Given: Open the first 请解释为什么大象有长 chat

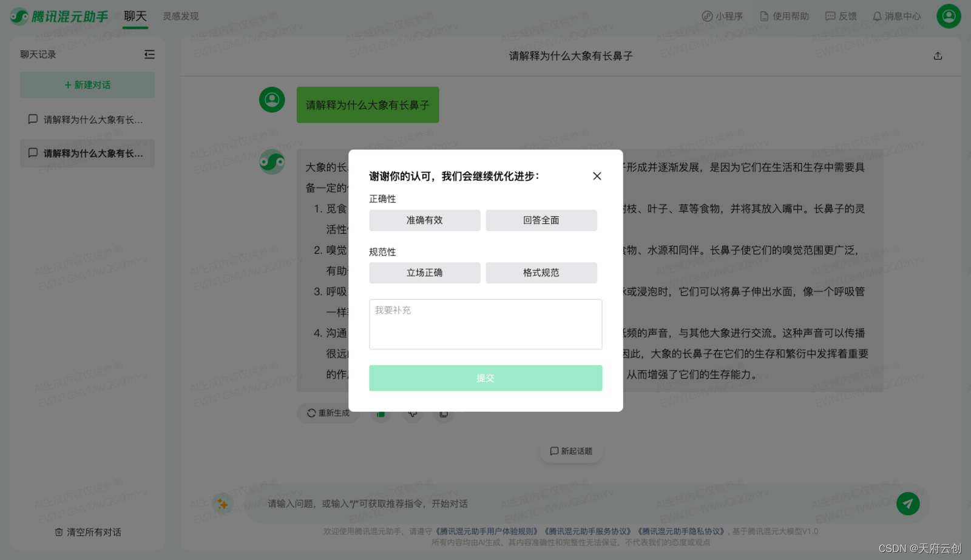Looking at the screenshot, I should click(87, 120).
